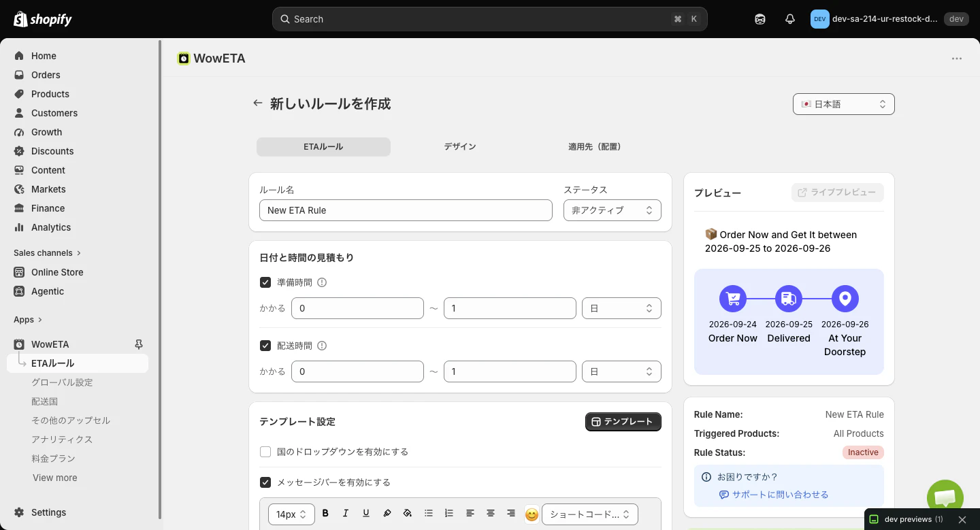Align text left

(470, 514)
